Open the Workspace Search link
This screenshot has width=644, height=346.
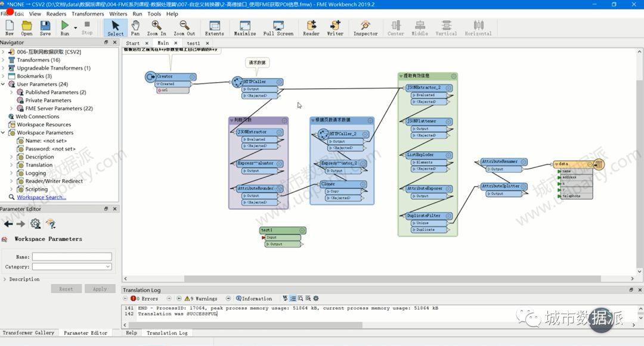pos(42,197)
